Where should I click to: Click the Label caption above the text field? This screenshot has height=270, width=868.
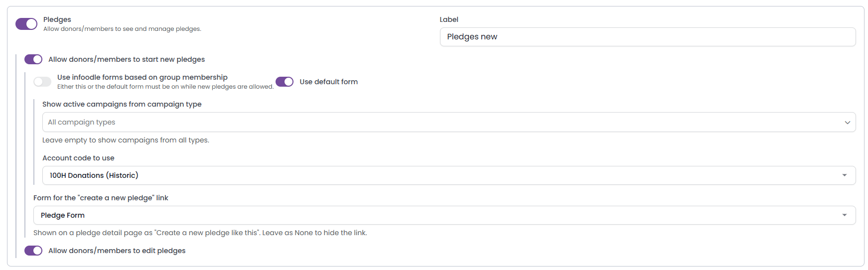point(449,19)
